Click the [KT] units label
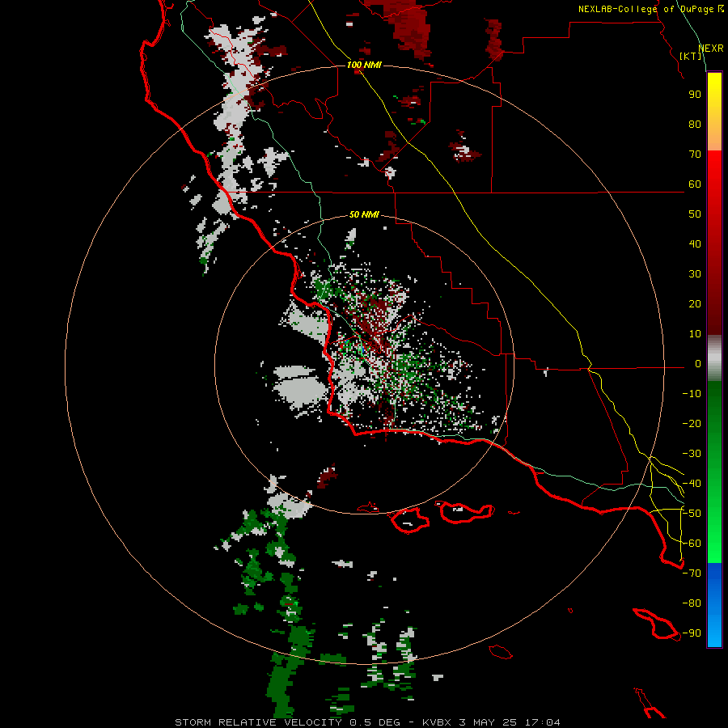728x728 pixels. [x=690, y=56]
